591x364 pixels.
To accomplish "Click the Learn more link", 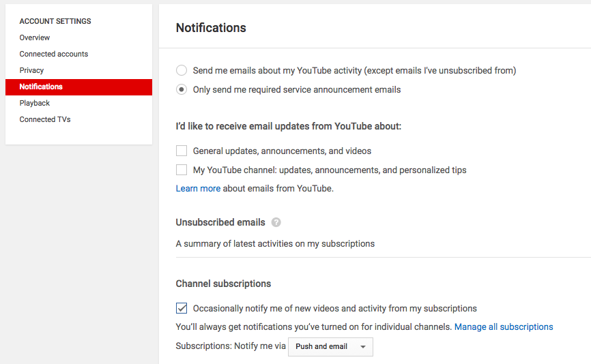I will click(x=198, y=188).
